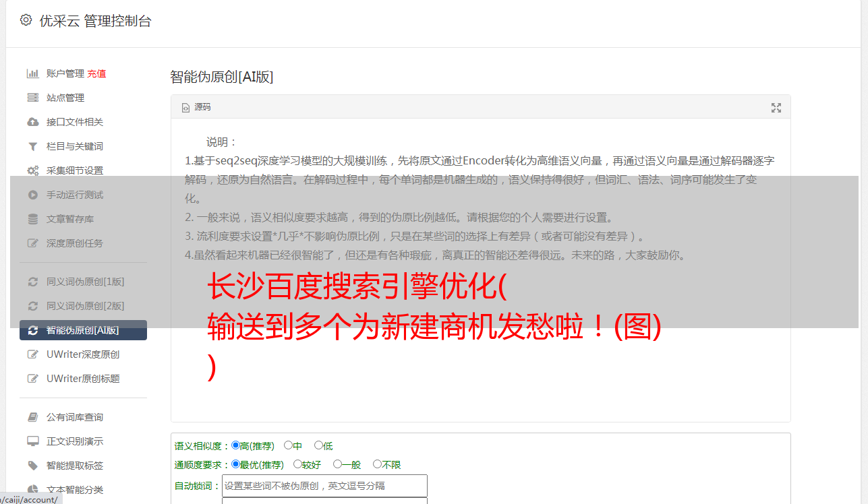Click the 站点管理 server icon
Image resolution: width=868 pixels, height=504 pixels.
click(x=32, y=98)
